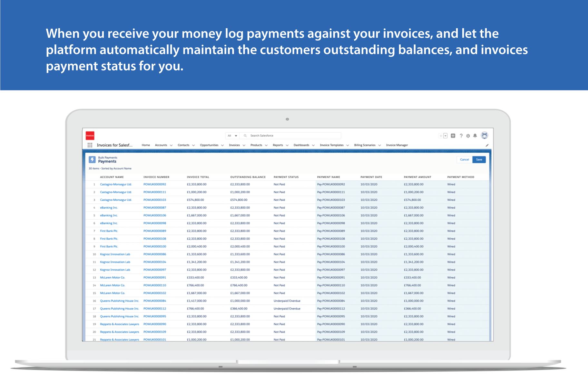
Task: Save the bulk payments
Action: pyautogui.click(x=479, y=159)
